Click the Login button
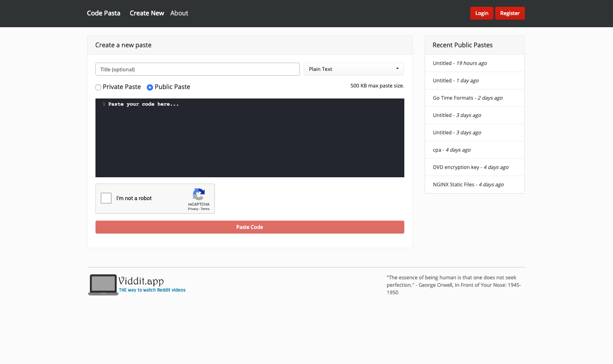The height and width of the screenshot is (364, 613). tap(482, 13)
